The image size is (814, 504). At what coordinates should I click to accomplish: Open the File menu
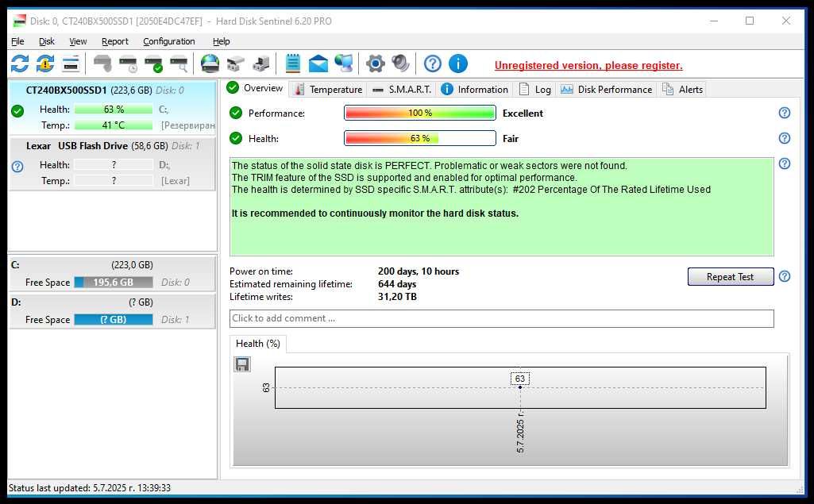17,41
